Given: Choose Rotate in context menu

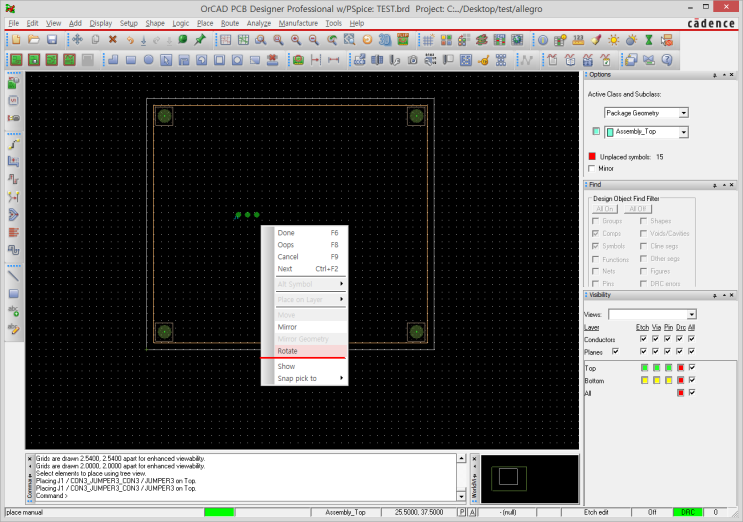Looking at the screenshot, I should tap(310, 351).
